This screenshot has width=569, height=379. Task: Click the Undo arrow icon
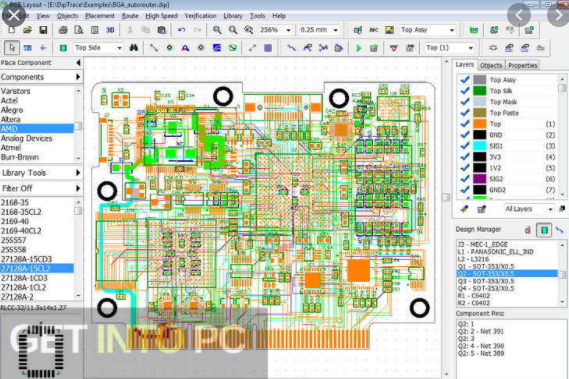click(182, 30)
